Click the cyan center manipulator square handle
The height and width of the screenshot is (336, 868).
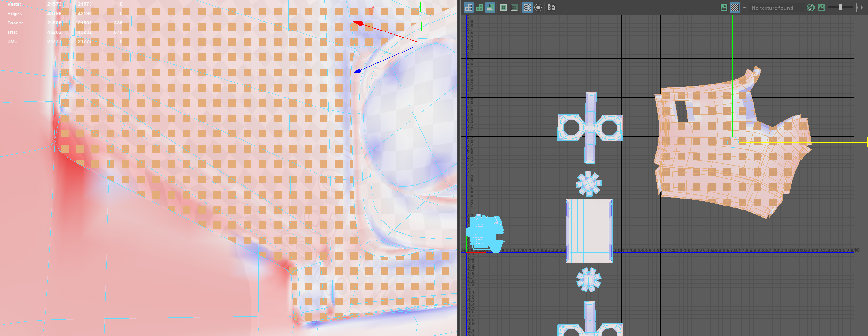pyautogui.click(x=422, y=43)
